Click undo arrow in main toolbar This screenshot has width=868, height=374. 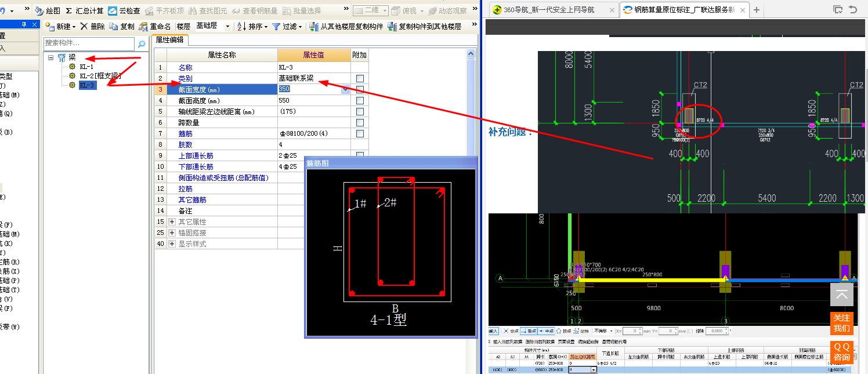(2, 10)
